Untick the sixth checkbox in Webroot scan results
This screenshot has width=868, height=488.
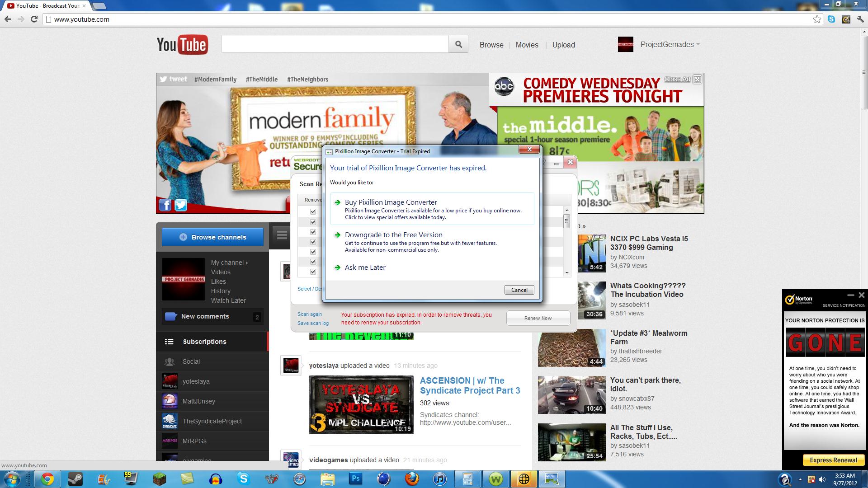click(313, 262)
